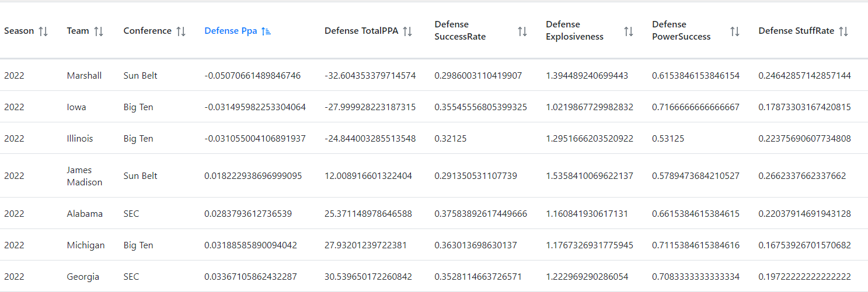This screenshot has height=292, width=868.
Task: Click the Conference column header label
Action: click(x=147, y=31)
